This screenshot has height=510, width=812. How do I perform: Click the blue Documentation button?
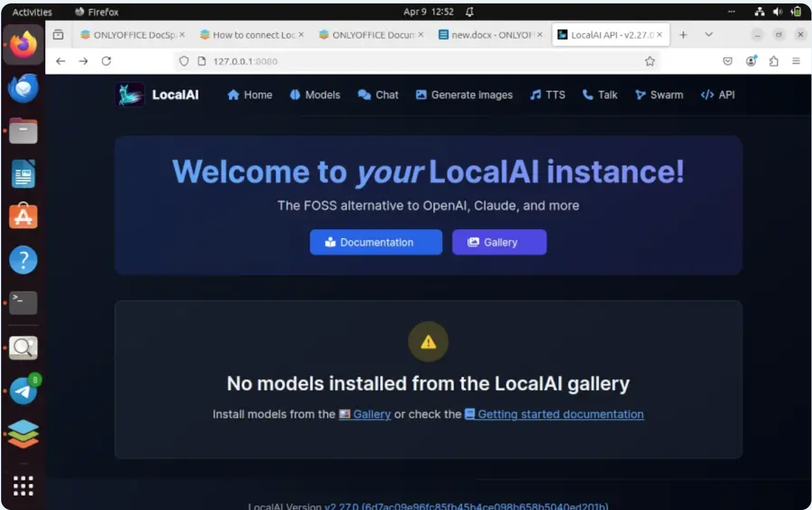(x=376, y=242)
